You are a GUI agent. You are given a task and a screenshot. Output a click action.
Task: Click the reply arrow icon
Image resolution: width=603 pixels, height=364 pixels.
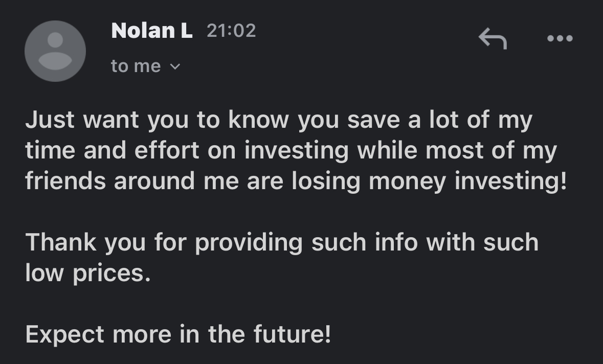point(493,38)
